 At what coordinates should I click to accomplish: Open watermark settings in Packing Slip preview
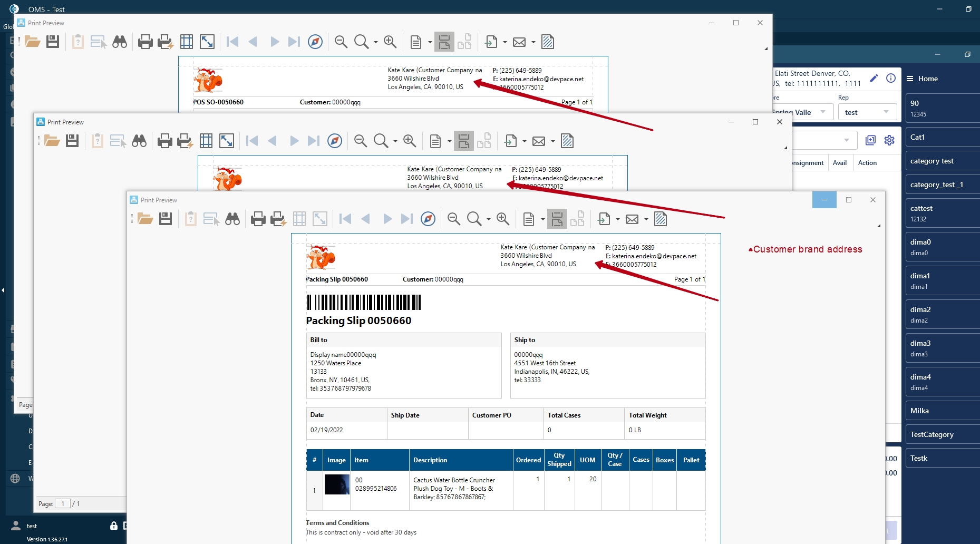[x=661, y=219]
